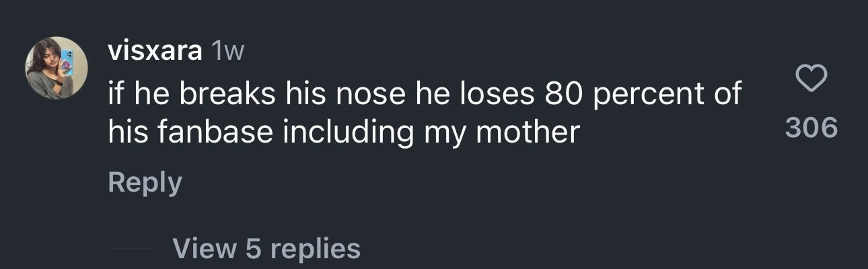Image resolution: width=868 pixels, height=269 pixels.
Task: Show the 306 likes count list
Action: tap(811, 127)
